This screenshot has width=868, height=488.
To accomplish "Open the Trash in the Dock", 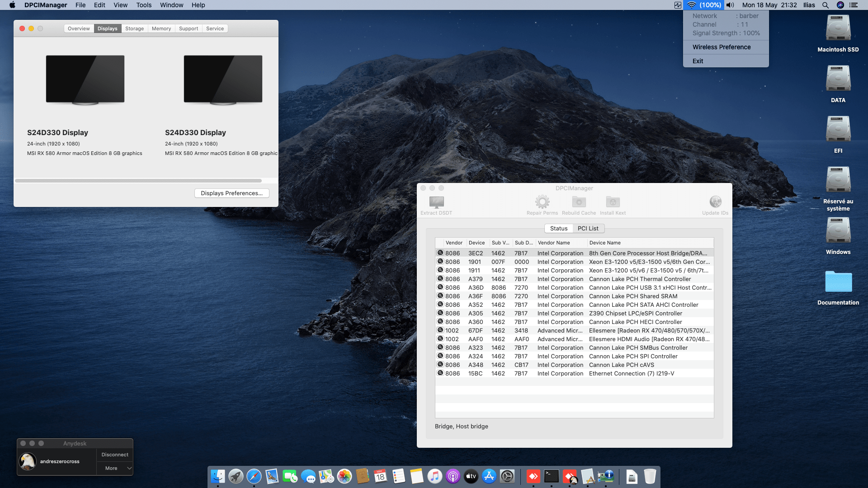I will (x=650, y=476).
